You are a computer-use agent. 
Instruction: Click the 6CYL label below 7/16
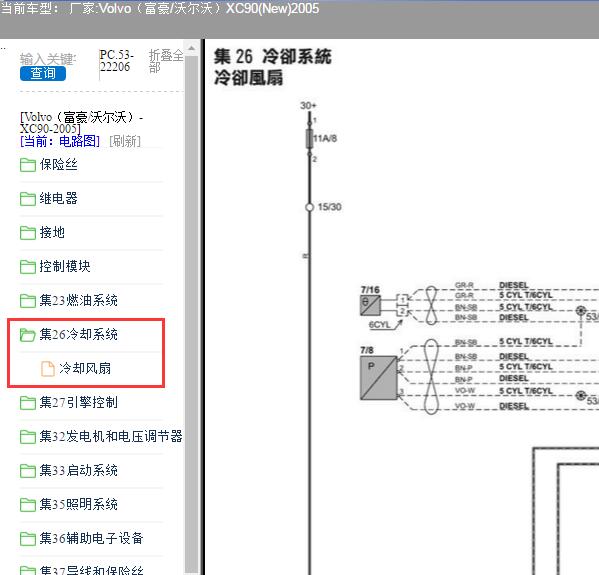coord(379,325)
